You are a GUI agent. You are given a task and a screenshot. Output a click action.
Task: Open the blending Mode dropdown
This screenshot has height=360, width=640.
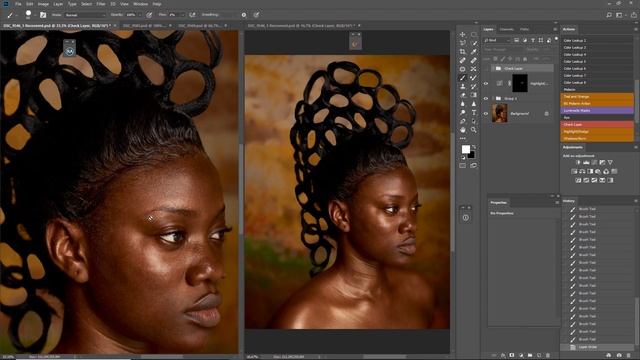point(84,15)
